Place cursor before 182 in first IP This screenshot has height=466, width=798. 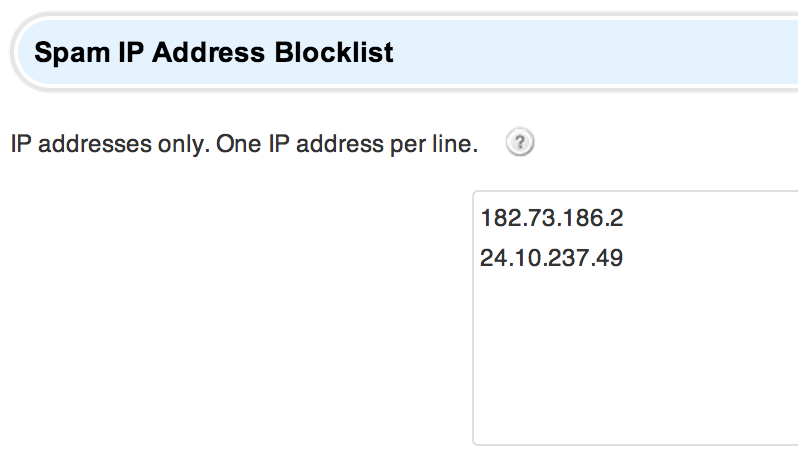[x=480, y=218]
